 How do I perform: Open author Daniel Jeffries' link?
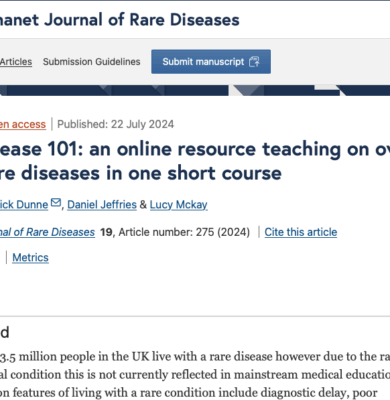pos(102,204)
